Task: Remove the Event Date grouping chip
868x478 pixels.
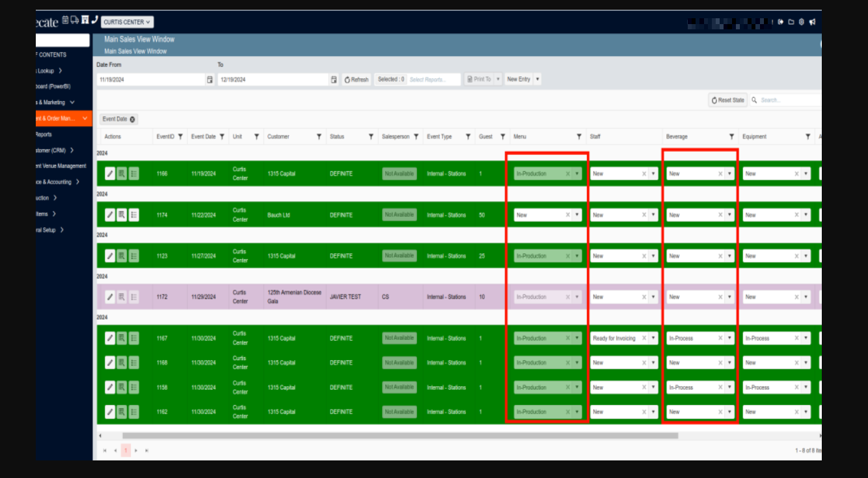Action: 133,119
